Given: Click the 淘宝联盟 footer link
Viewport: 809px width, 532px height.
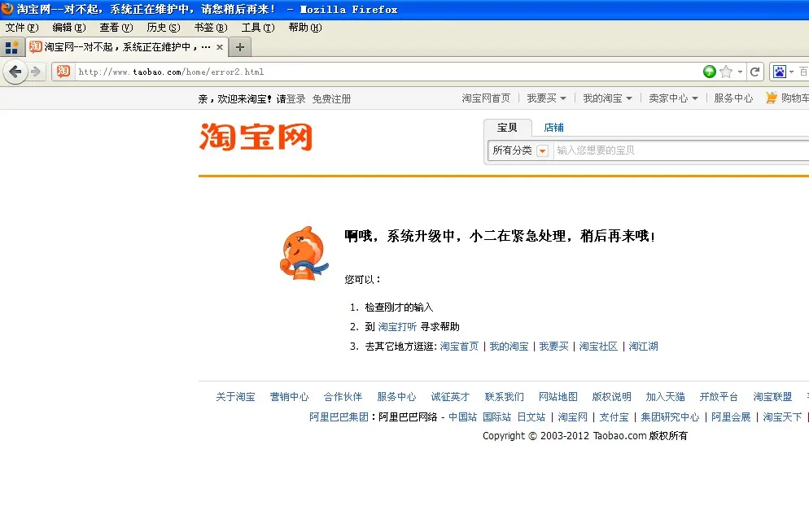Looking at the screenshot, I should 772,397.
